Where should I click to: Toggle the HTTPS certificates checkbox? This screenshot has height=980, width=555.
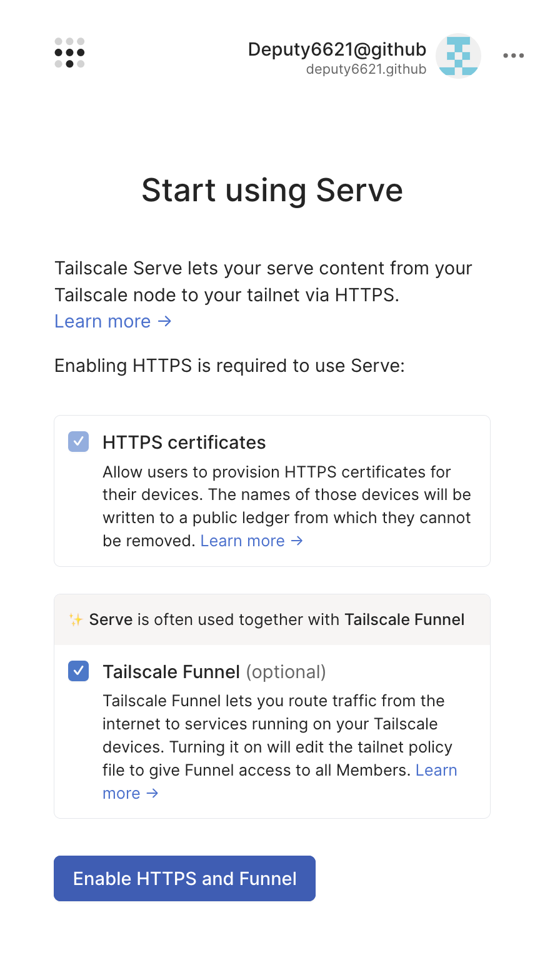coord(79,442)
